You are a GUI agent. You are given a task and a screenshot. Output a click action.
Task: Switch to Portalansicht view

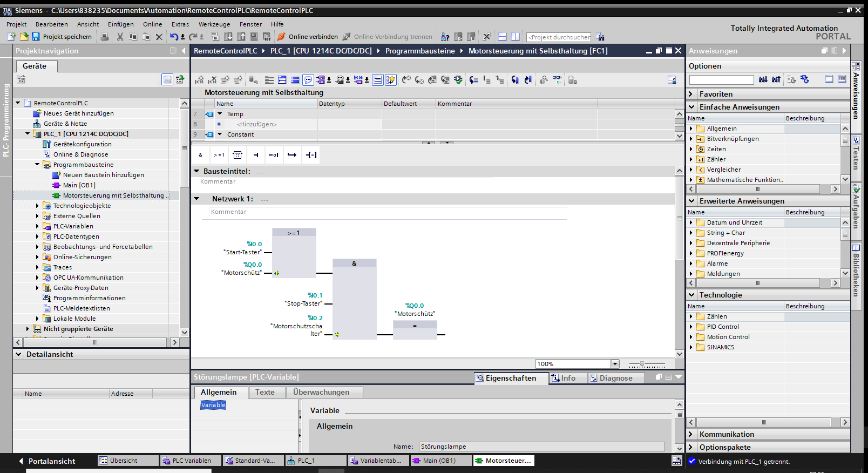(x=46, y=461)
